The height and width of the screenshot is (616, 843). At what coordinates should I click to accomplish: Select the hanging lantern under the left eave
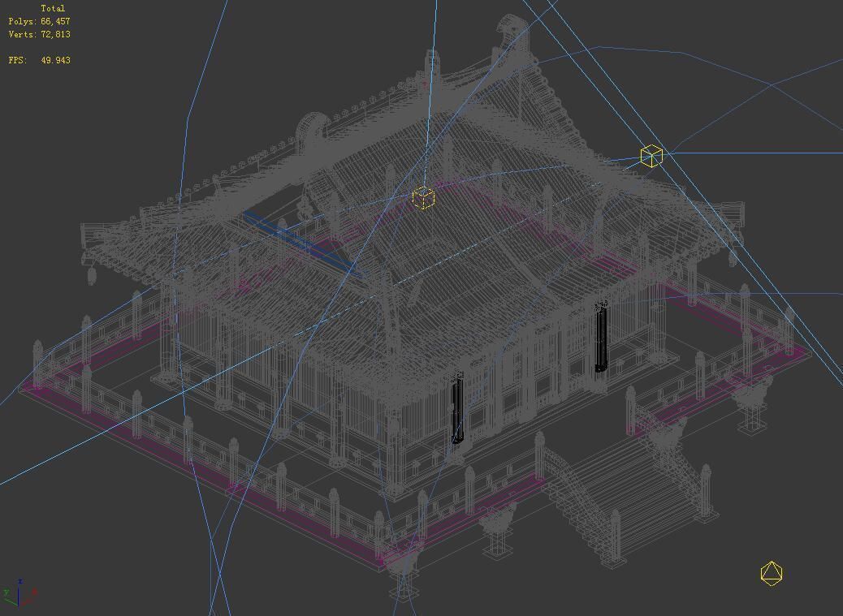(92, 275)
